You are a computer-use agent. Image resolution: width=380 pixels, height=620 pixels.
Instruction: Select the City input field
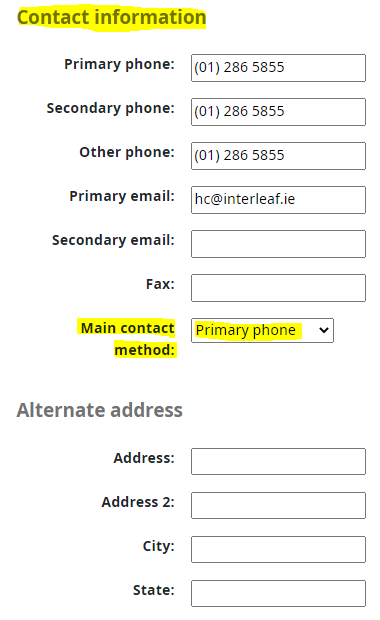pyautogui.click(x=278, y=549)
